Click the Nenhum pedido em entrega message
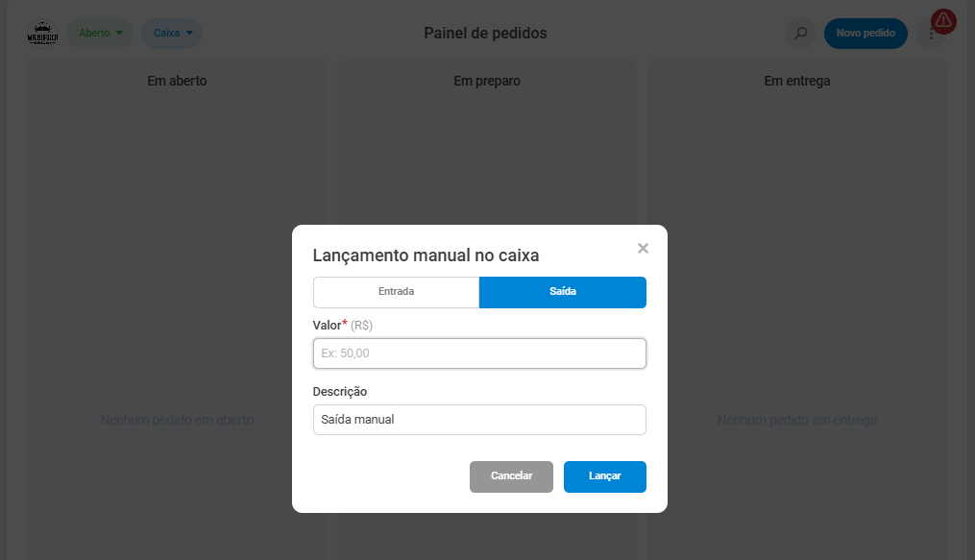The width and height of the screenshot is (975, 560). pos(796,420)
